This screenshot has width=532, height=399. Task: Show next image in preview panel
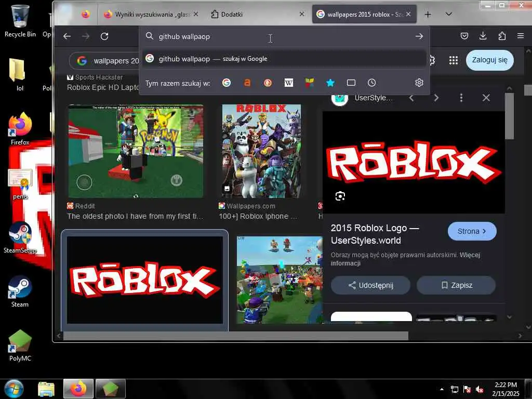[x=436, y=98]
